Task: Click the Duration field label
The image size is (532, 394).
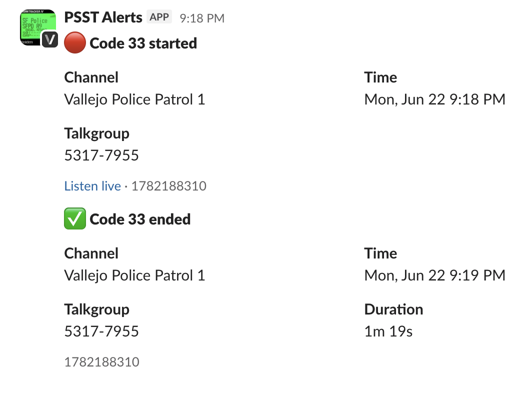Action: point(393,309)
